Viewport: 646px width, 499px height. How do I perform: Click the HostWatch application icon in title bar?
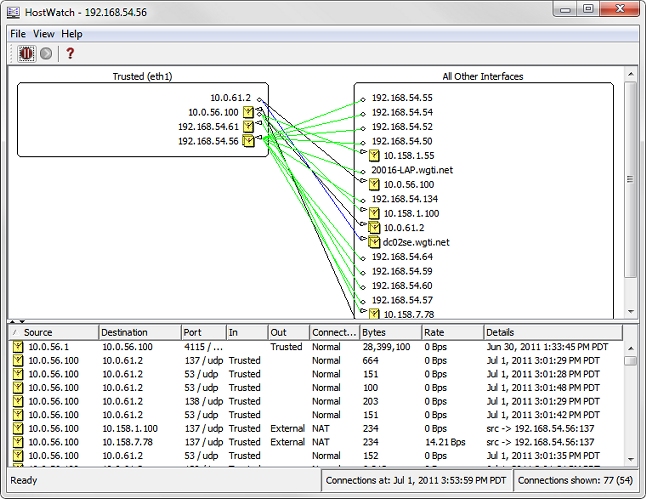(12, 10)
